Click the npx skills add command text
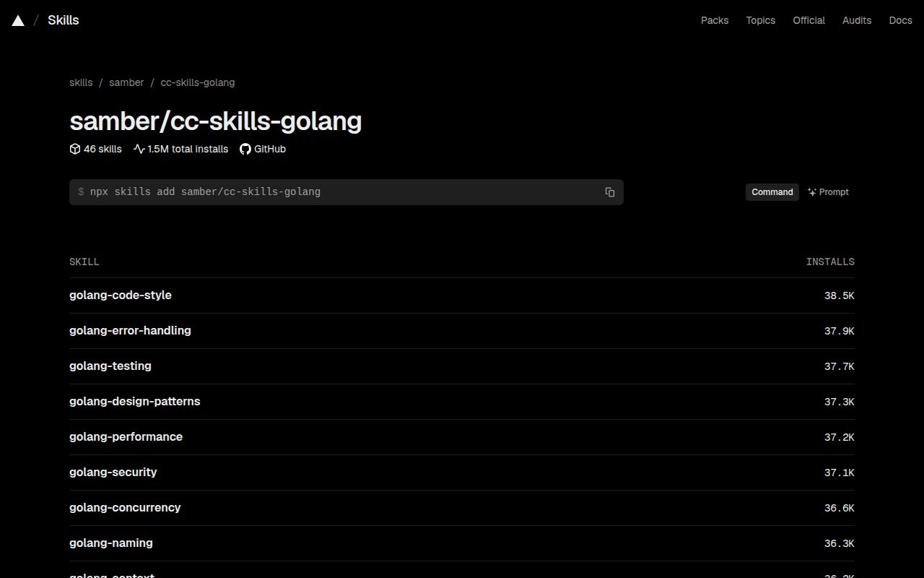This screenshot has width=924, height=578. point(205,192)
